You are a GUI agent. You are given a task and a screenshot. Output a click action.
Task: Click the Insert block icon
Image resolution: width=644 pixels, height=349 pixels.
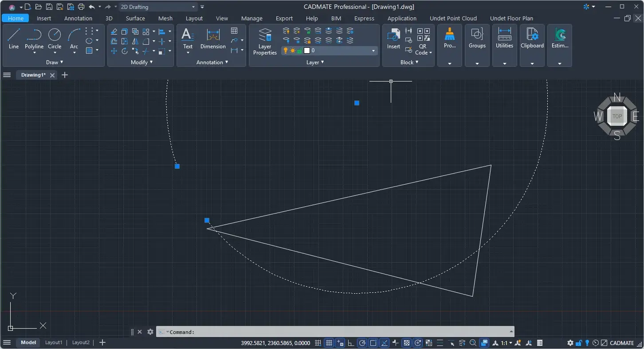(393, 39)
